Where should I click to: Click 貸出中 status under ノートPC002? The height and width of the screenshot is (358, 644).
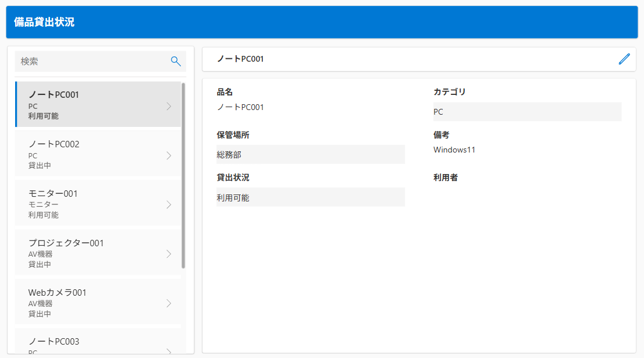coord(40,166)
